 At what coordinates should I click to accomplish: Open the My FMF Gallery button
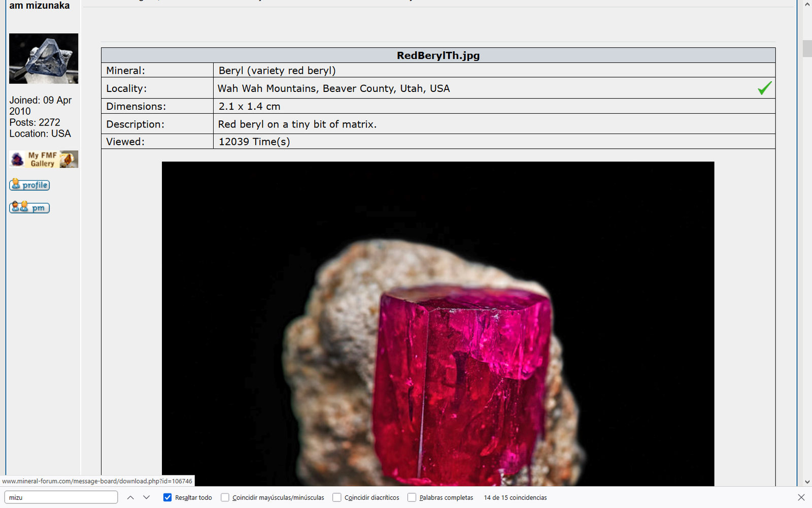(44, 160)
